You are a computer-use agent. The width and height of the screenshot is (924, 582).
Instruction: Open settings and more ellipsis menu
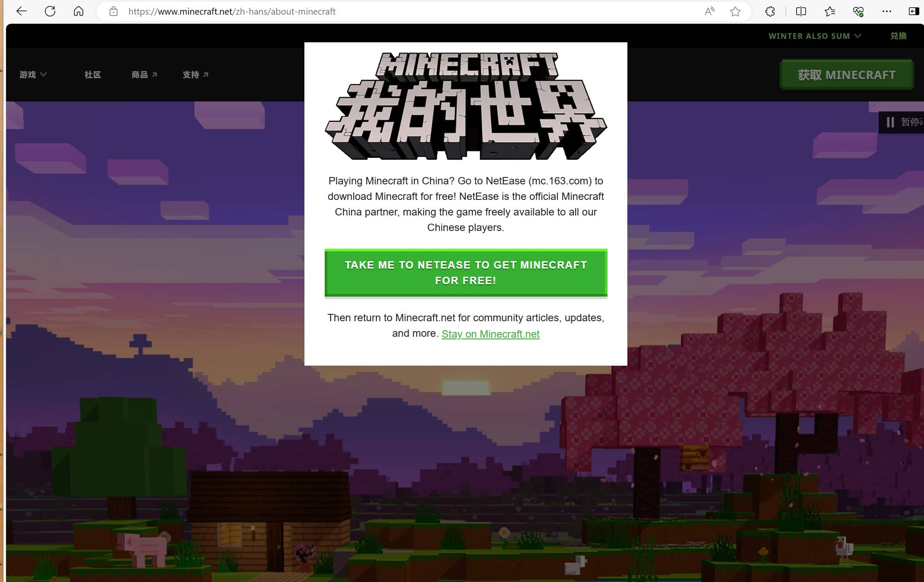(886, 12)
